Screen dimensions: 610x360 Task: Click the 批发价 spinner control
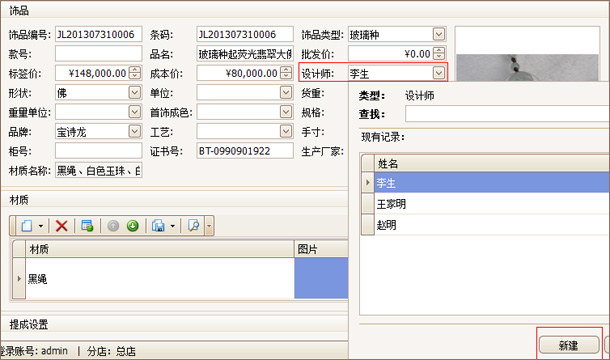439,53
